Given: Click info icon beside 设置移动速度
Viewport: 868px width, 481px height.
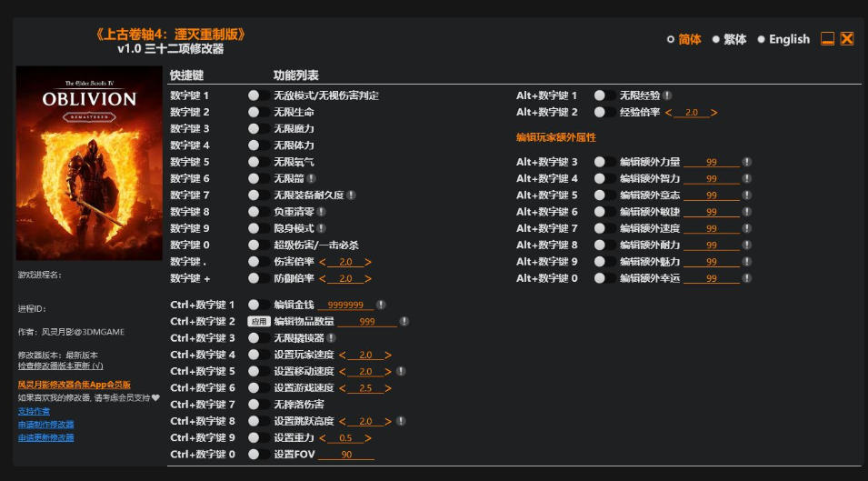Looking at the screenshot, I should pyautogui.click(x=401, y=371).
